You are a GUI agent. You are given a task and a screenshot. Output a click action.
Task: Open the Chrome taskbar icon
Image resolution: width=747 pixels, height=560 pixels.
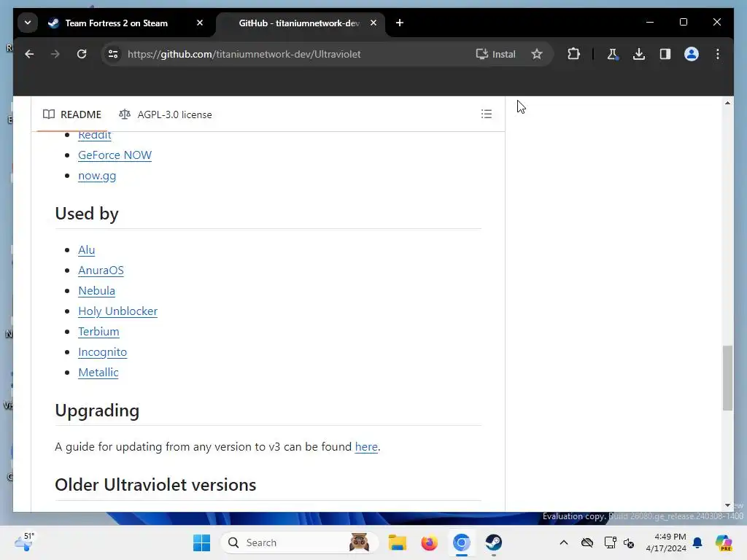[461, 542]
